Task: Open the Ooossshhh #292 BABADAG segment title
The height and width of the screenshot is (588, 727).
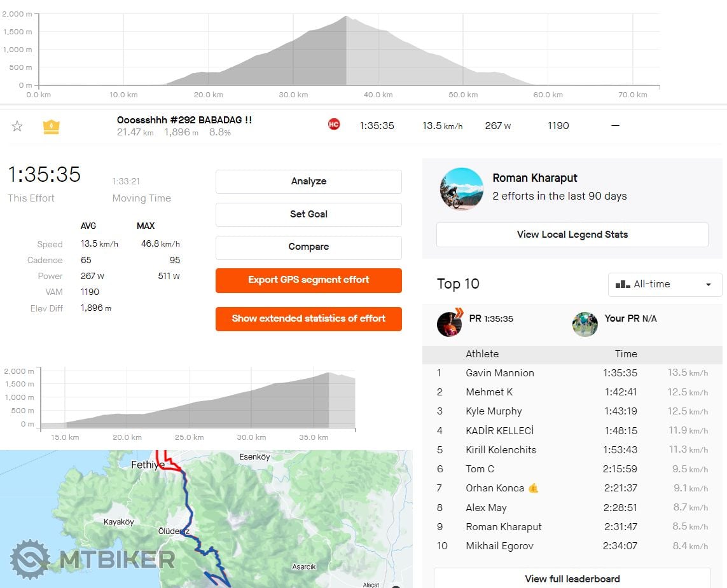Action: (x=184, y=120)
